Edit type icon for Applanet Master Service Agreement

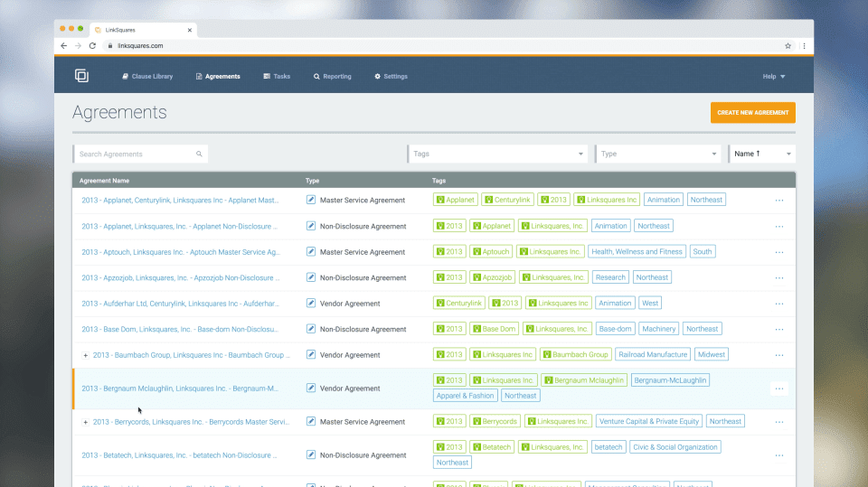pos(311,200)
